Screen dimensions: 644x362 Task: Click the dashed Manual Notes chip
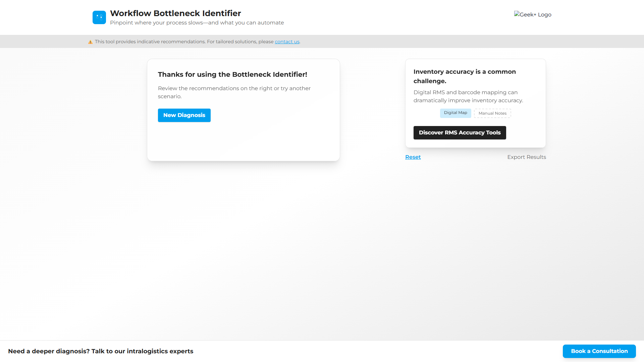pos(492,113)
